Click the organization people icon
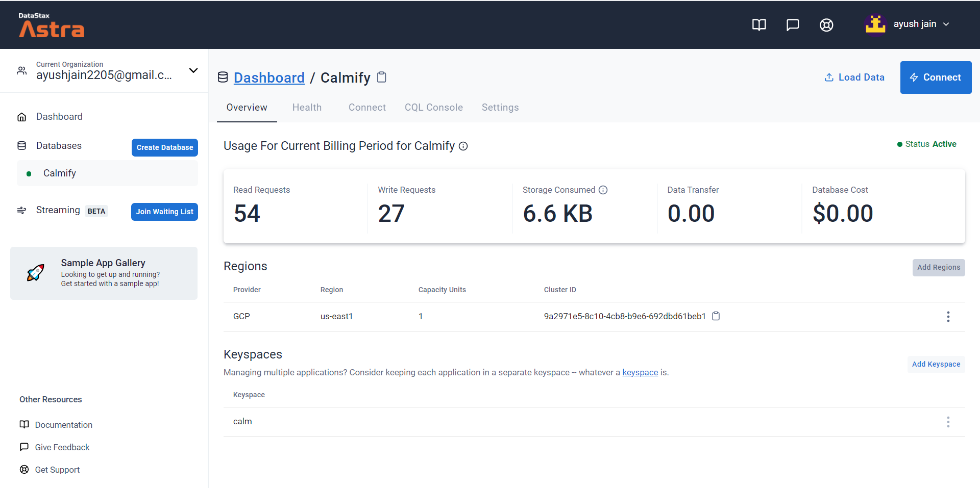This screenshot has height=488, width=980. (22, 70)
